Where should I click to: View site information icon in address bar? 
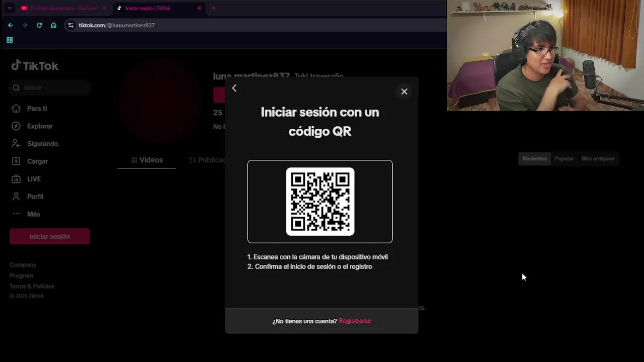(x=71, y=25)
